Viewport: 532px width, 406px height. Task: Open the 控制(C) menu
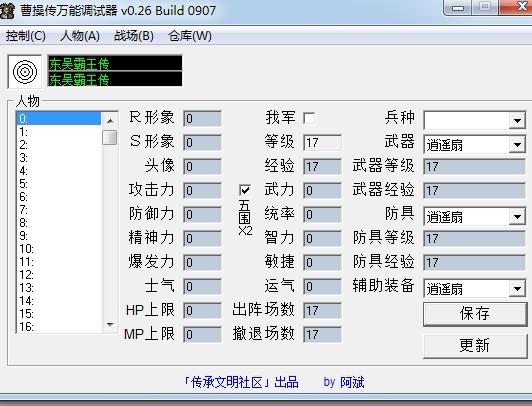click(x=25, y=36)
